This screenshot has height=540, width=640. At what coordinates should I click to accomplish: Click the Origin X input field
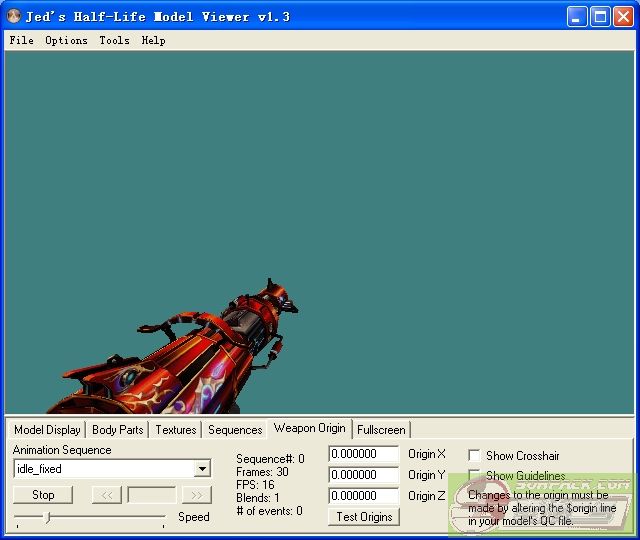tap(363, 454)
